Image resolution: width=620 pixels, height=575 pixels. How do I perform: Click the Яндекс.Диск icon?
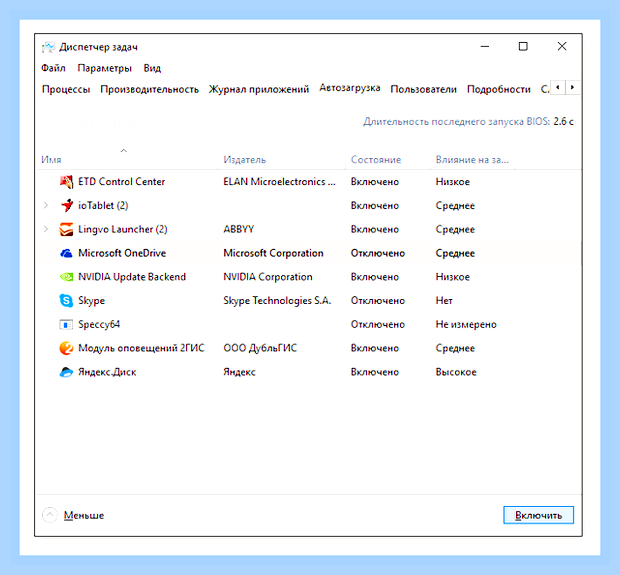66,372
